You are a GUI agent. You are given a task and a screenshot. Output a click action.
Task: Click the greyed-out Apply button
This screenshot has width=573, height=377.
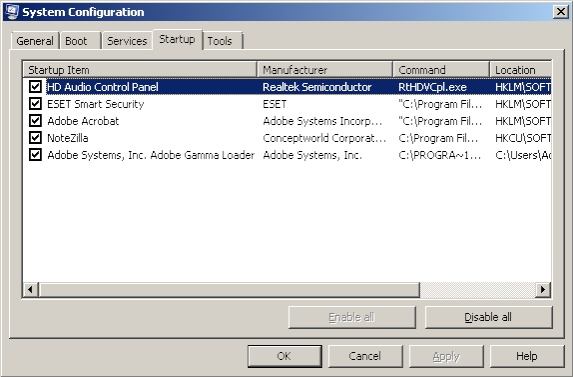coord(446,356)
